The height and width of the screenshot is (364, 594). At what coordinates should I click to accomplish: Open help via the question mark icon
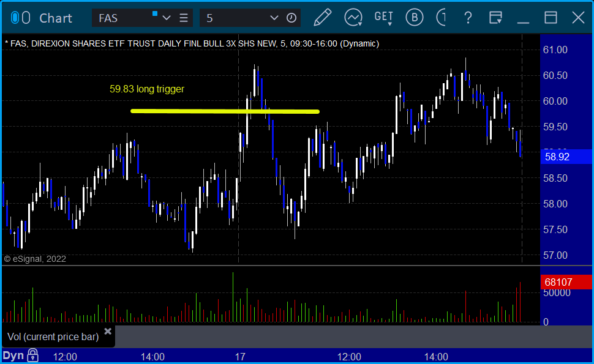coord(468,18)
